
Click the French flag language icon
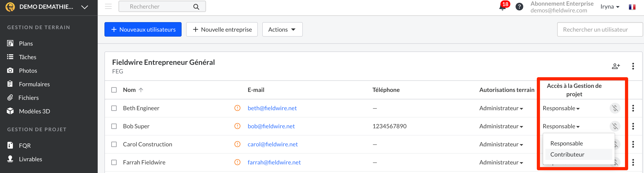[x=632, y=7]
